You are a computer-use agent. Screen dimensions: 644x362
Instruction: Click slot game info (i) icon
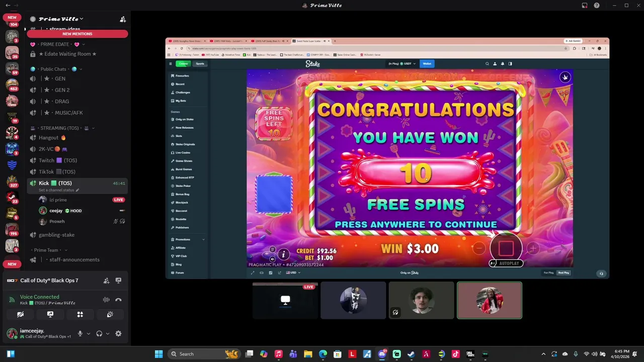click(283, 254)
